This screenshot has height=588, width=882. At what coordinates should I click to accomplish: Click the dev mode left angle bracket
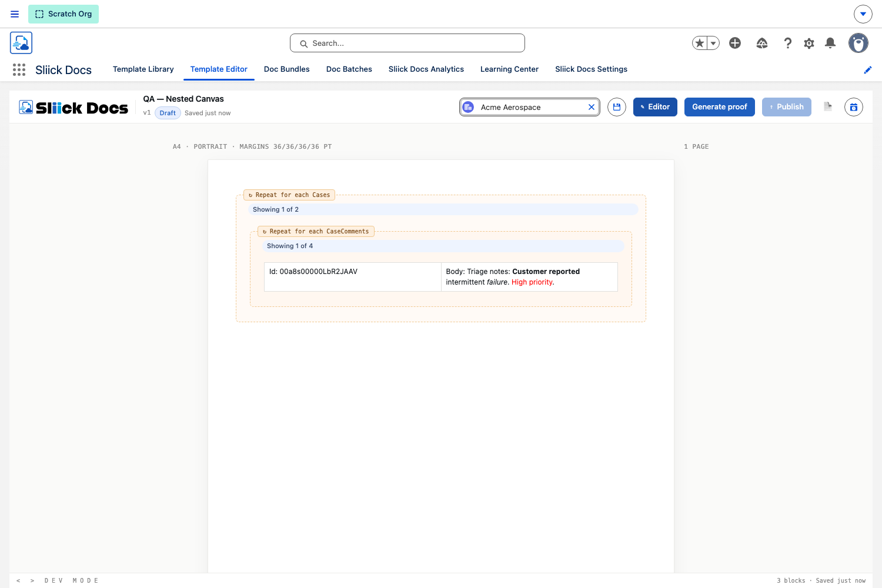pos(18,580)
